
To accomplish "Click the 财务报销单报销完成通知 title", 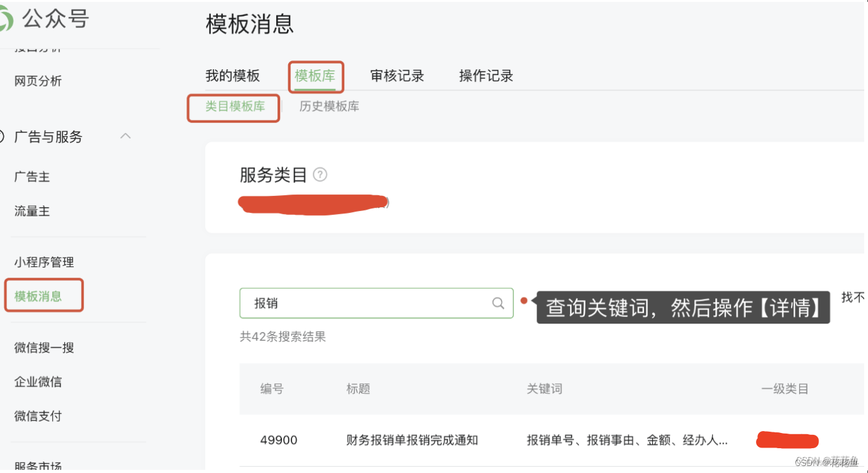I will pos(412,440).
